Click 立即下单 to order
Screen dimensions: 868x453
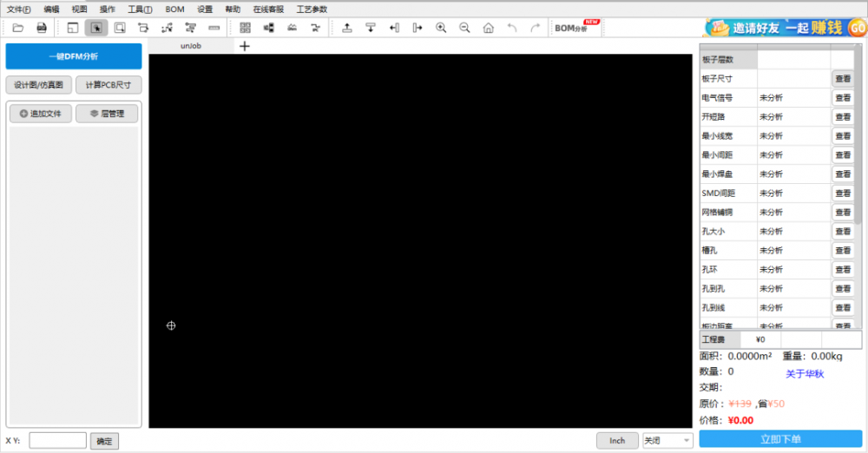tap(780, 439)
